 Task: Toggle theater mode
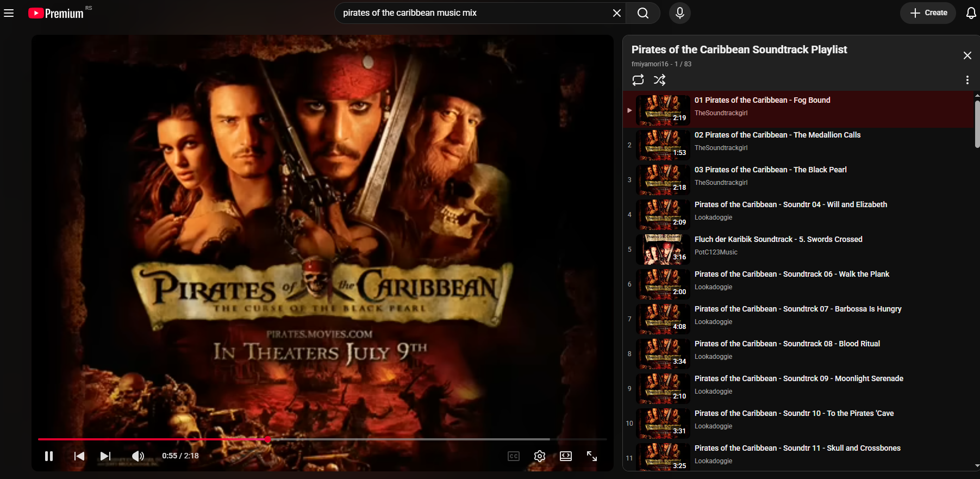tap(566, 456)
